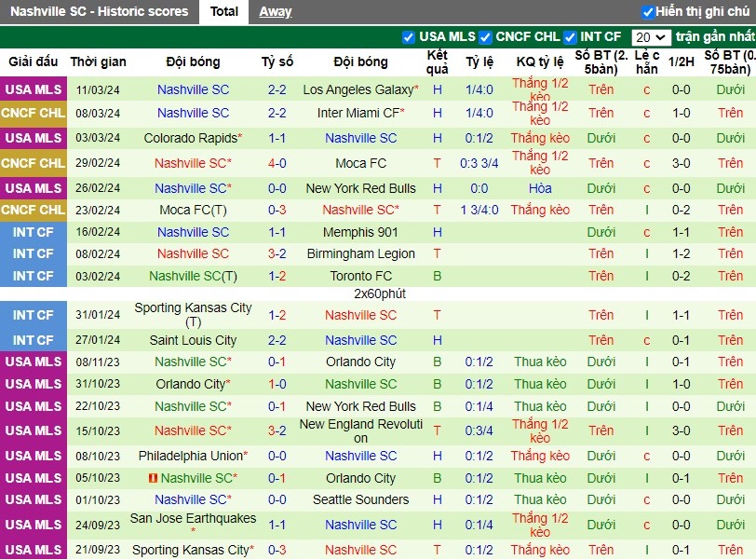Select the USA MLS label on 03/03/24
This screenshot has width=756, height=560.
click(x=34, y=138)
